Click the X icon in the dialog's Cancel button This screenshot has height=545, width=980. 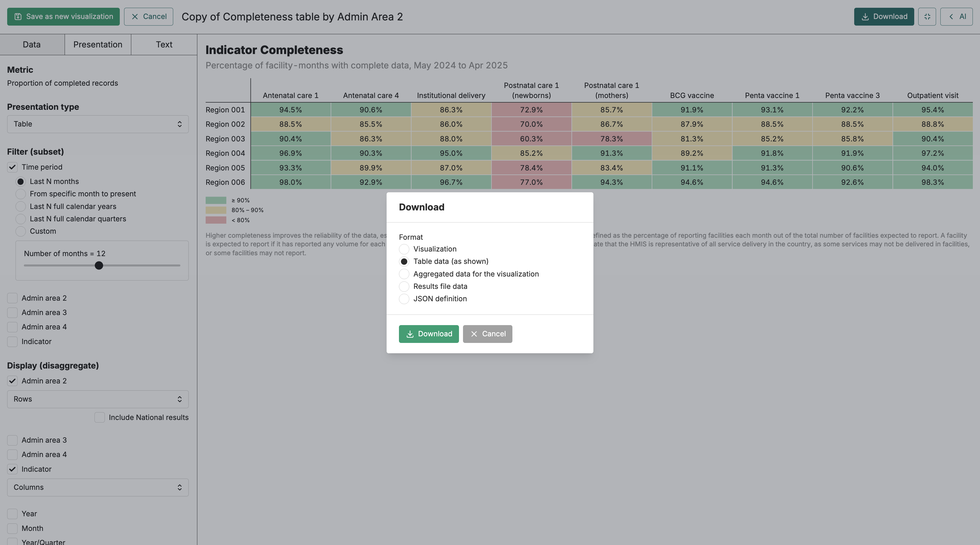click(474, 334)
